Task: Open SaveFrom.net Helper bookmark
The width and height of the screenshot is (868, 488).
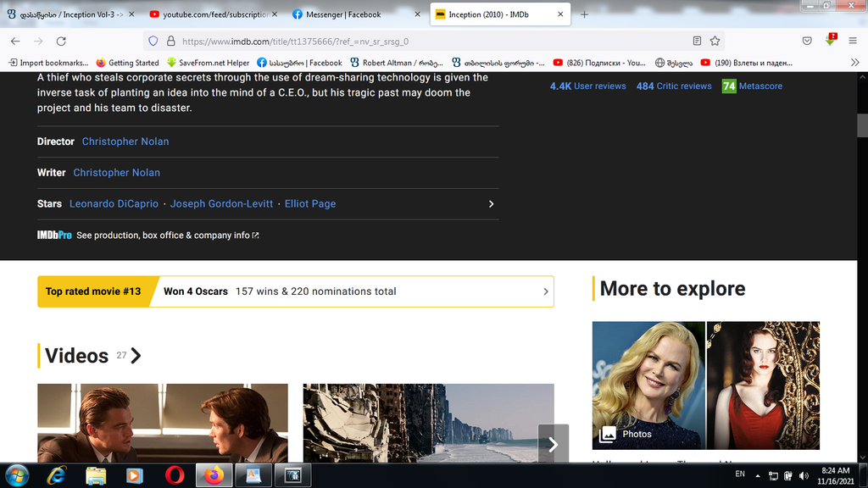Action: click(209, 63)
